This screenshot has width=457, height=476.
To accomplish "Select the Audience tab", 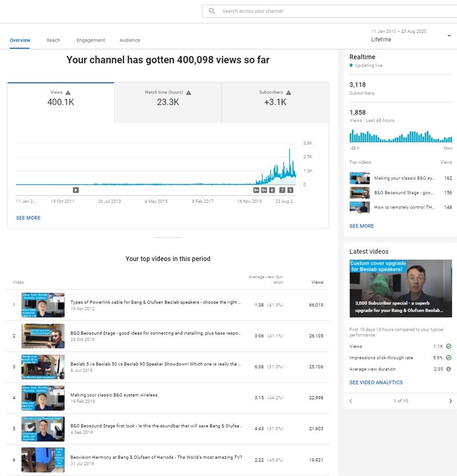I will click(130, 41).
